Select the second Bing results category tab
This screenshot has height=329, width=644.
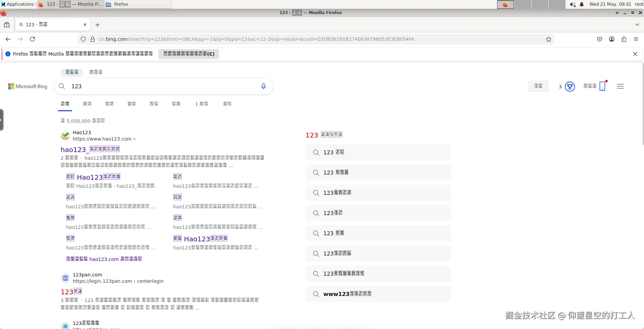point(87,104)
